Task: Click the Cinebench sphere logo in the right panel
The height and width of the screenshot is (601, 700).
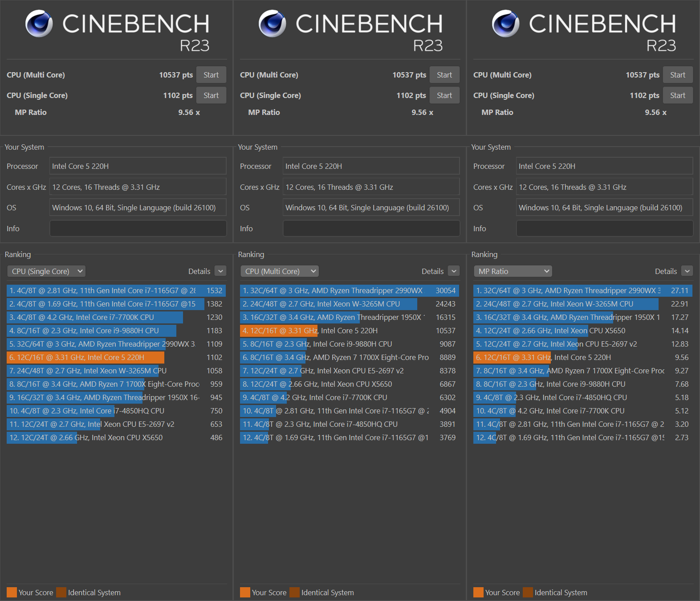Action: click(506, 24)
